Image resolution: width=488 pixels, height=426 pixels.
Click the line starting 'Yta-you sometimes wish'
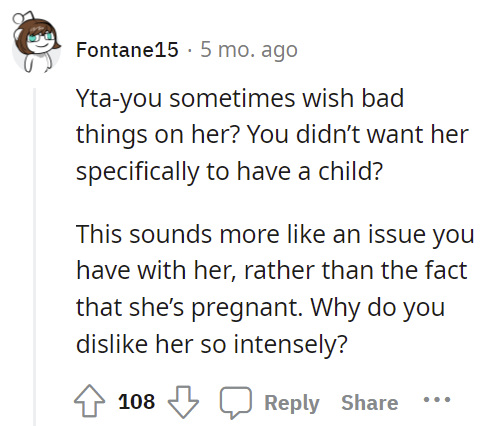[x=240, y=99]
